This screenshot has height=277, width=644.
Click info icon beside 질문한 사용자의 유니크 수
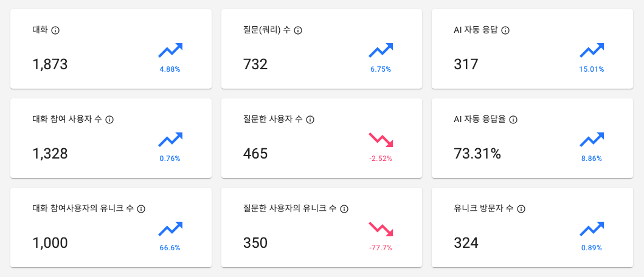coord(344,209)
